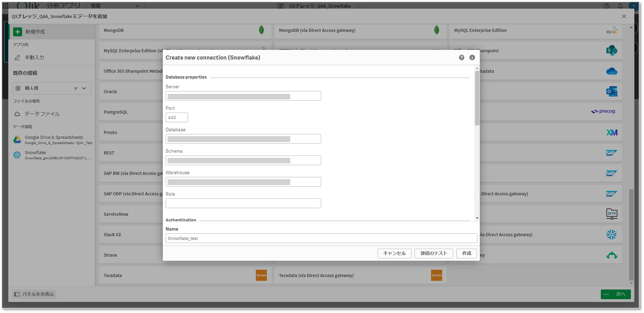Open the 概要 dropdown in top bar
Viewport: 644px width, 313px height.
[115, 6]
